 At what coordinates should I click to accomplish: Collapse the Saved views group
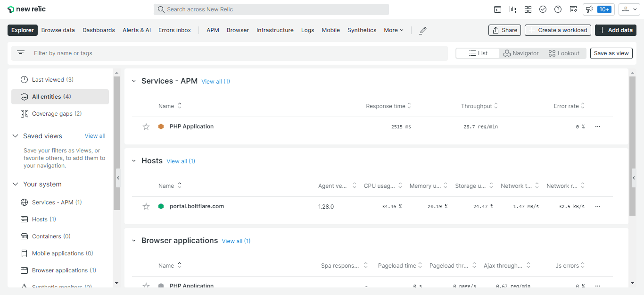click(15, 136)
